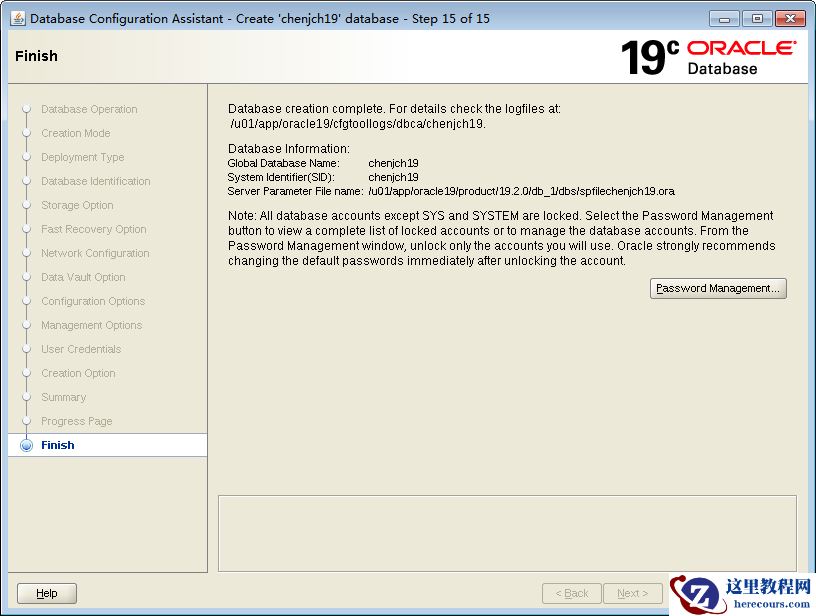Click the locked accounts note paragraph

(502, 238)
